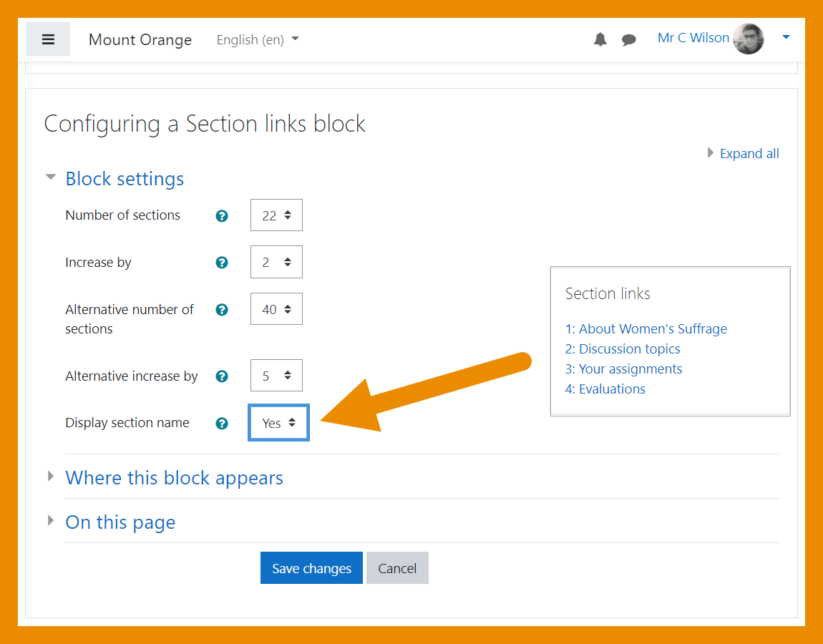Open the hamburger navigation menu
The width and height of the screenshot is (823, 644).
point(48,39)
